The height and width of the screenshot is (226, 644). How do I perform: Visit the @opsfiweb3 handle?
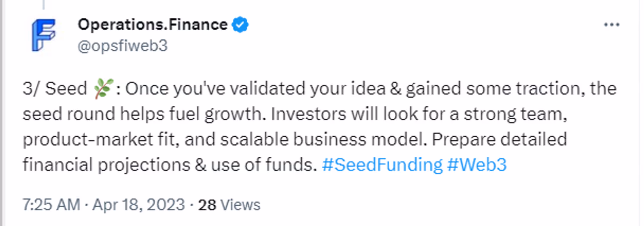point(123,46)
